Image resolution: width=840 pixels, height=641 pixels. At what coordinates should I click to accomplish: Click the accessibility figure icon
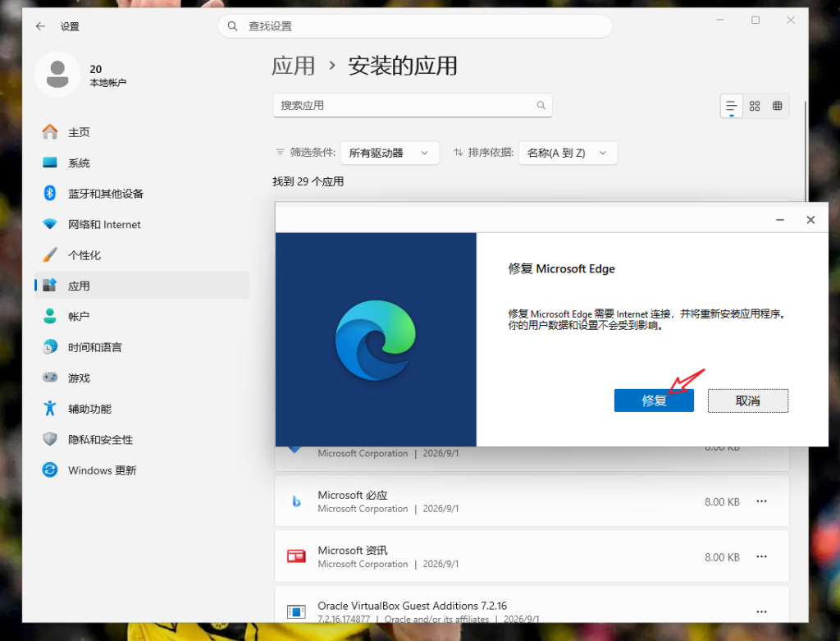[50, 409]
